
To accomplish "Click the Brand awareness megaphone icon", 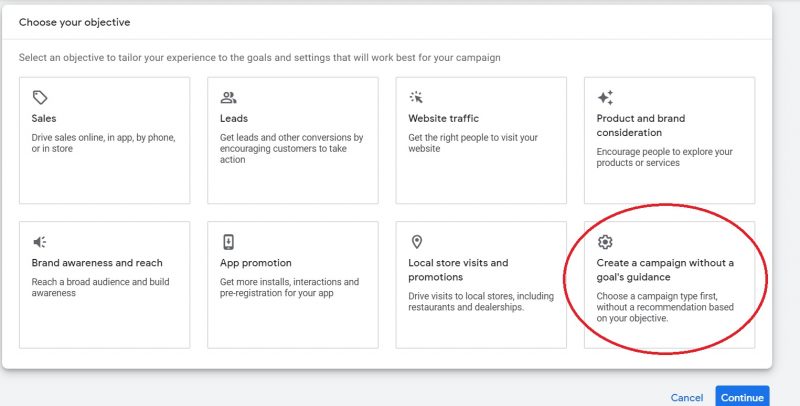I will pos(40,242).
